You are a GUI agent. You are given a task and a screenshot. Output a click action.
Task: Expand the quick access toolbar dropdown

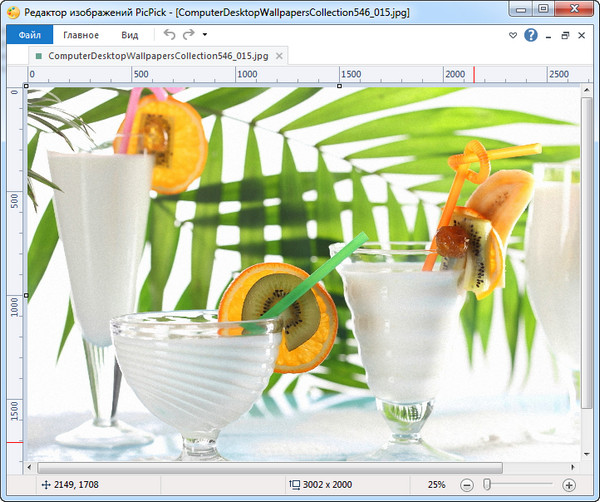pos(205,35)
